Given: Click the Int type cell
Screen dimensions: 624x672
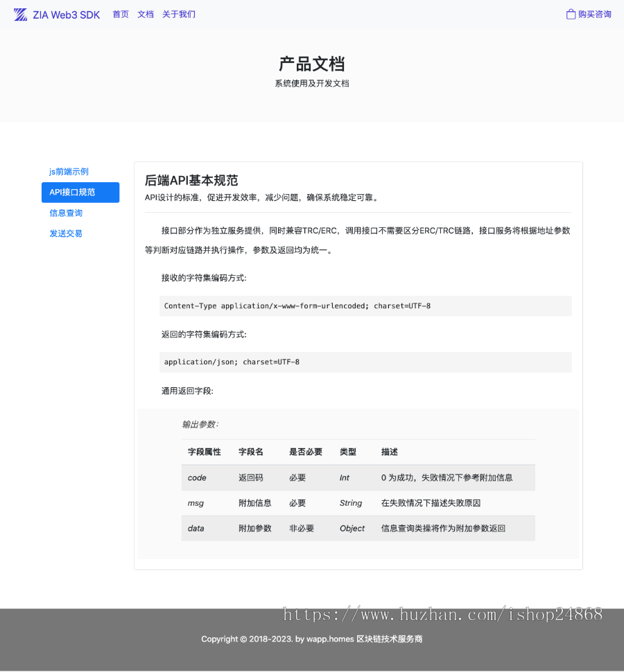Looking at the screenshot, I should click(345, 477).
